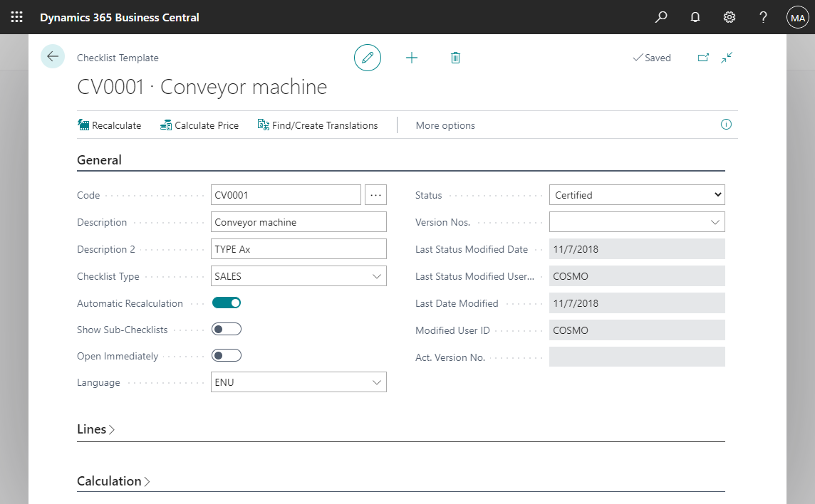Open page in new window icon
The width and height of the screenshot is (815, 504).
(x=703, y=58)
